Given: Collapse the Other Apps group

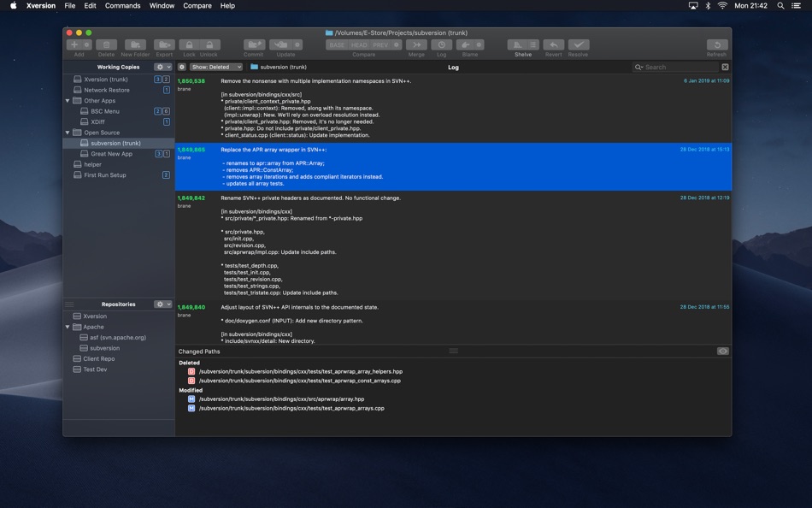Looking at the screenshot, I should pyautogui.click(x=68, y=101).
